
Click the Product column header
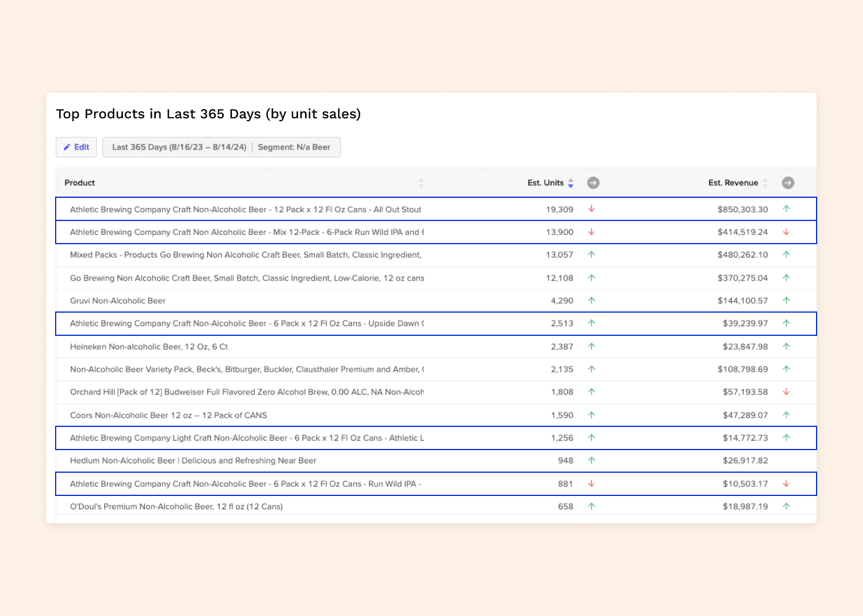click(x=79, y=183)
